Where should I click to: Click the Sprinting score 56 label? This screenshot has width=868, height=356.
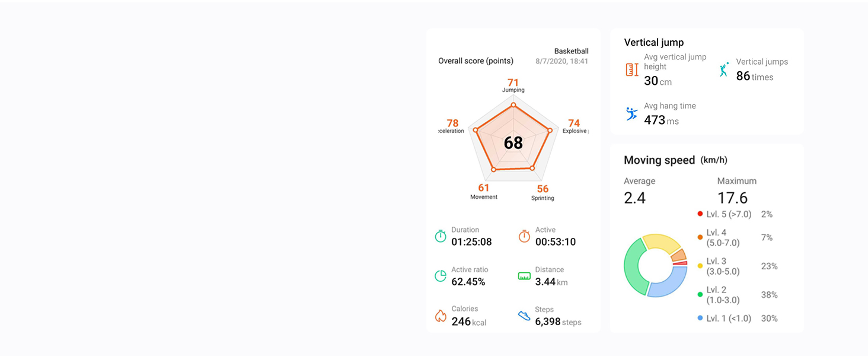(x=542, y=189)
